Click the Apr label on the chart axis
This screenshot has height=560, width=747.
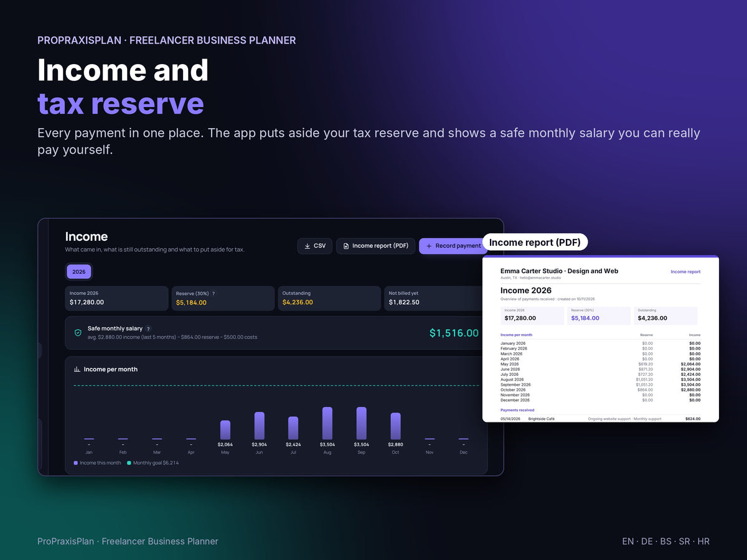click(191, 452)
